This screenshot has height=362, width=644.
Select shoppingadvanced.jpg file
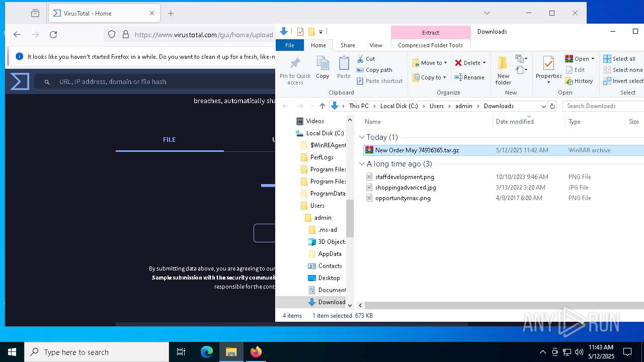click(406, 188)
